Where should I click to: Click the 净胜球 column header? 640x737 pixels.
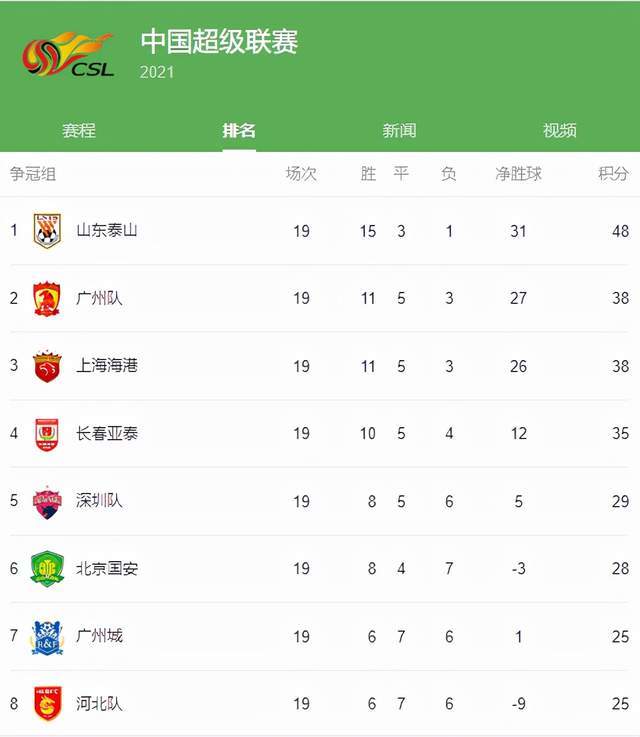tap(518, 173)
